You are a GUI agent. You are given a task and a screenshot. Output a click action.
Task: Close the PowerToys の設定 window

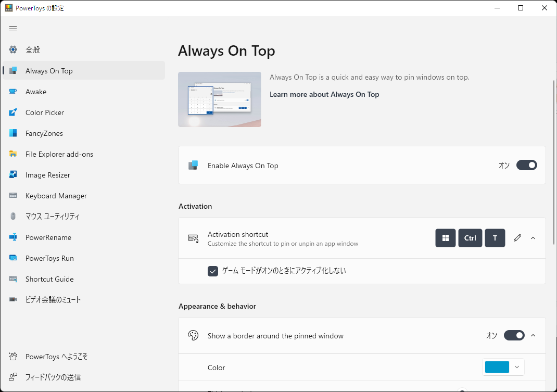(544, 8)
